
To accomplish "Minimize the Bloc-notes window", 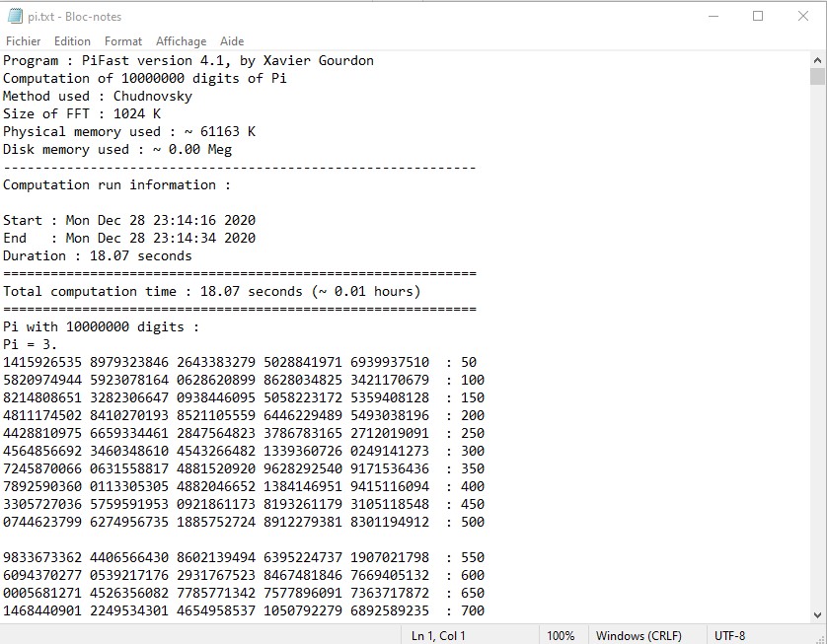I will (714, 17).
